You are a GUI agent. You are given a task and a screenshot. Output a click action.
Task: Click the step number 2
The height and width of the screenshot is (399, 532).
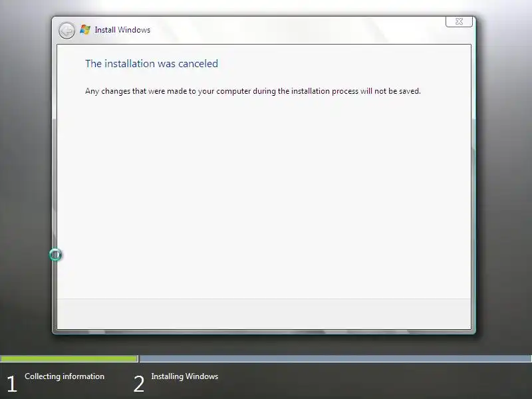139,384
